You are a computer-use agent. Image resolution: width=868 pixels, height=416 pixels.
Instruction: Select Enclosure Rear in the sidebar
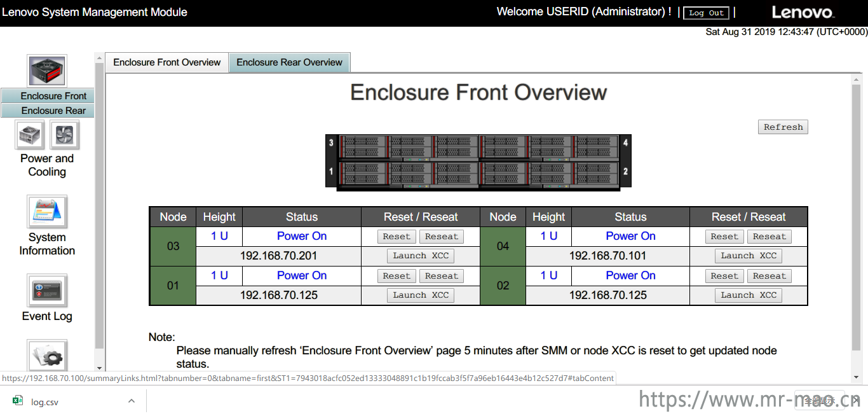pos(48,111)
